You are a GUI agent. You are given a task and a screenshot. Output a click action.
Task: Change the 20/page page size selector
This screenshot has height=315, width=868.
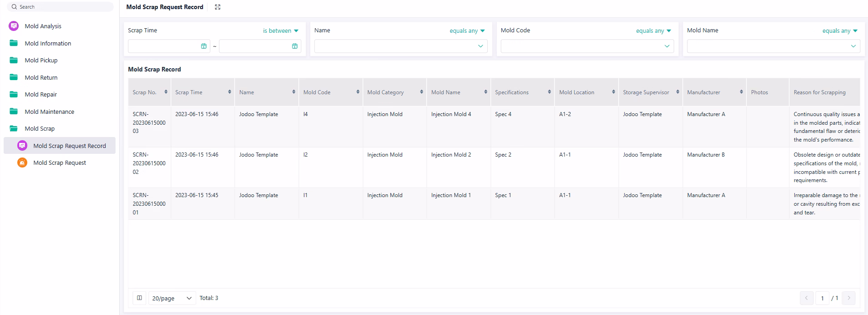[172, 298]
